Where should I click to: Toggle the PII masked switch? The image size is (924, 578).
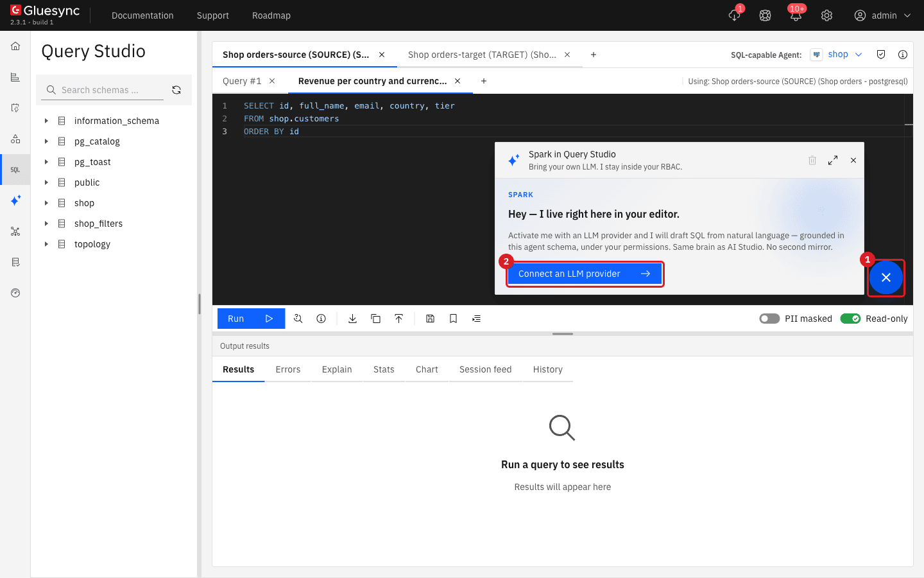[769, 319]
